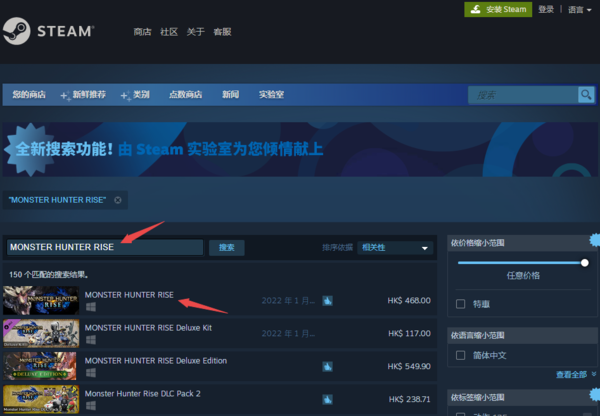Click the HK$ 117.00 price
This screenshot has width=600, height=416.
409,333
